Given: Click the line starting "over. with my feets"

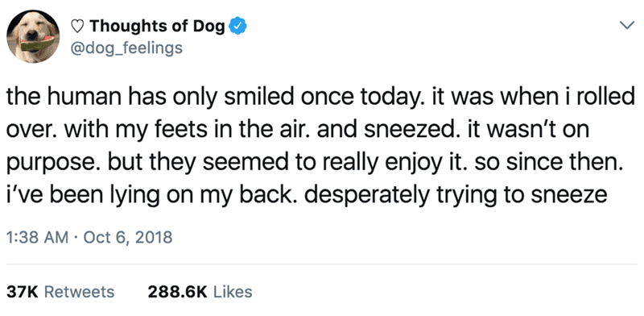Looking at the screenshot, I should (297, 131).
